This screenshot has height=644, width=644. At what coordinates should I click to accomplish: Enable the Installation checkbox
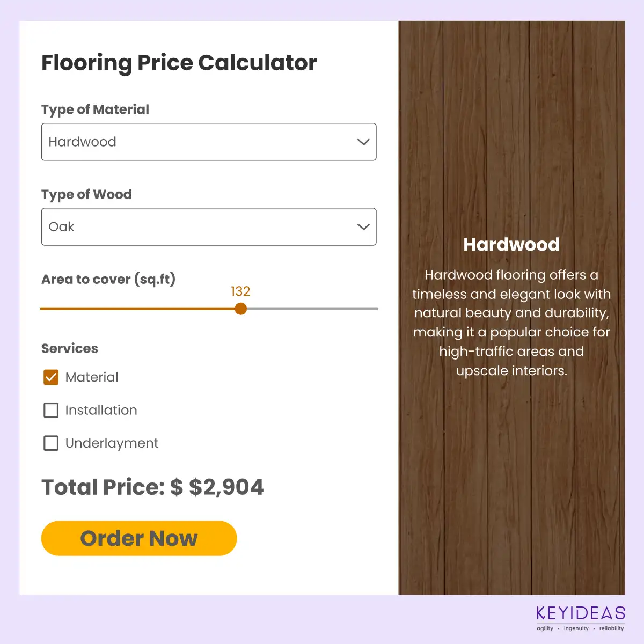click(x=51, y=411)
